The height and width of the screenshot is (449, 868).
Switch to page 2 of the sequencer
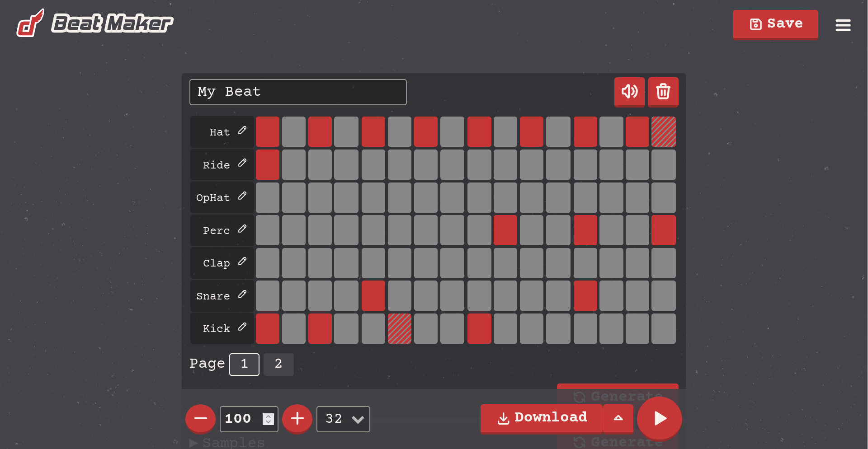tap(278, 364)
